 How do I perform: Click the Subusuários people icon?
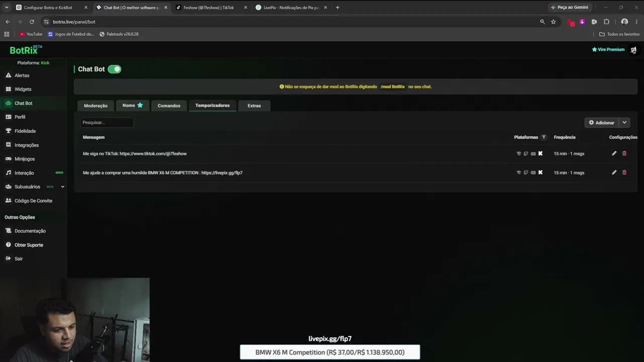click(8, 187)
